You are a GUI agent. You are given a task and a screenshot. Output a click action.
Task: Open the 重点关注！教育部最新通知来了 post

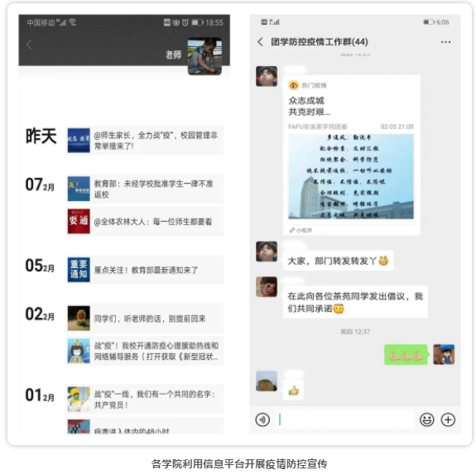pyautogui.click(x=145, y=270)
